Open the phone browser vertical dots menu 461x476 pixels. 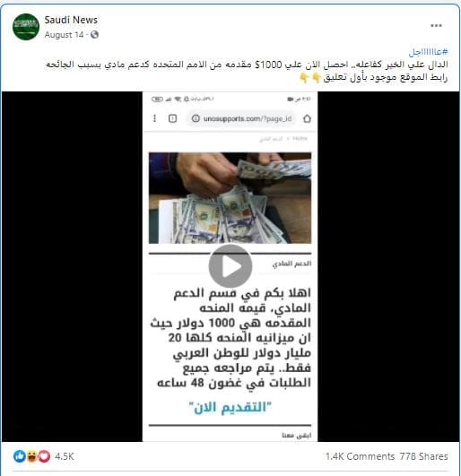point(154,118)
